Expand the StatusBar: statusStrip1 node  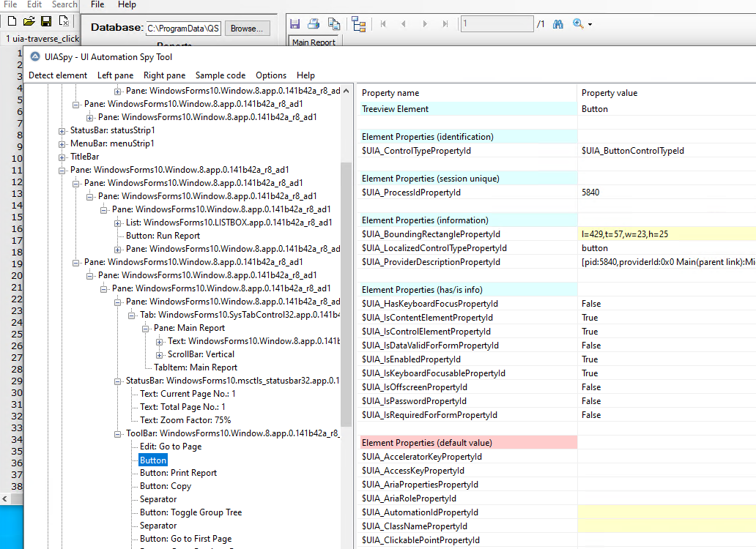pyautogui.click(x=62, y=131)
